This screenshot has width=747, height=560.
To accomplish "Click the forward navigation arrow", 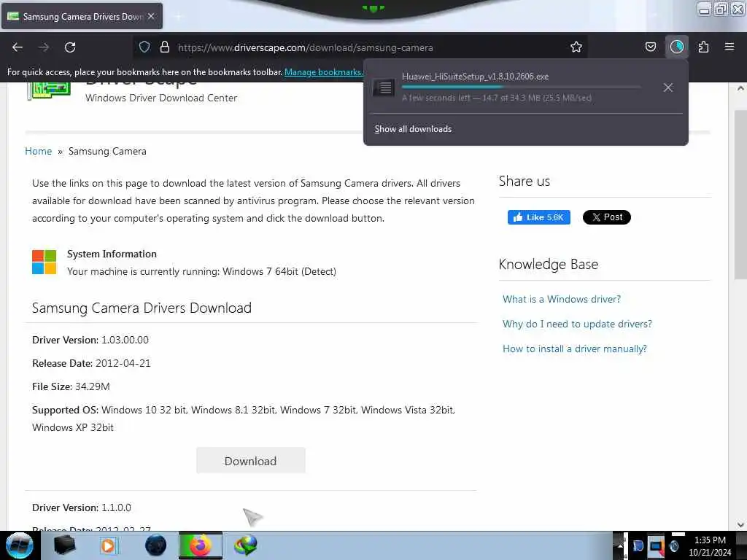I will pos(44,47).
